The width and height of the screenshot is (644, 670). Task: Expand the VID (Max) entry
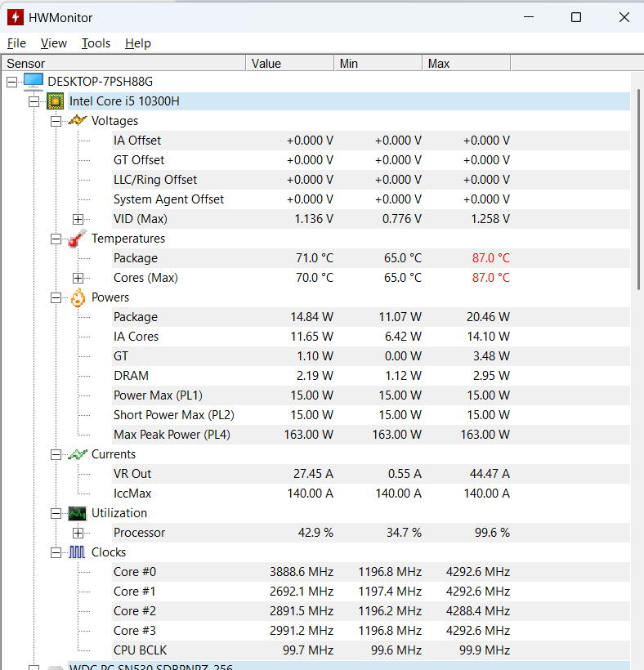click(x=78, y=219)
